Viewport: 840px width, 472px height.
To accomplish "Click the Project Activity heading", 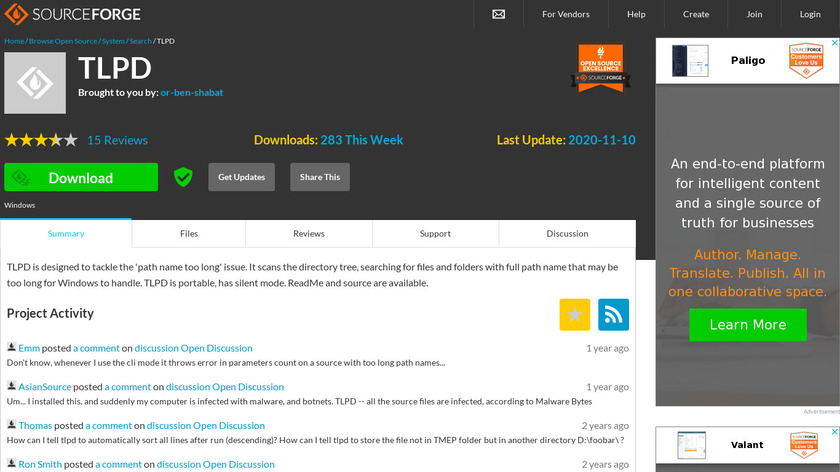I will tap(50, 313).
